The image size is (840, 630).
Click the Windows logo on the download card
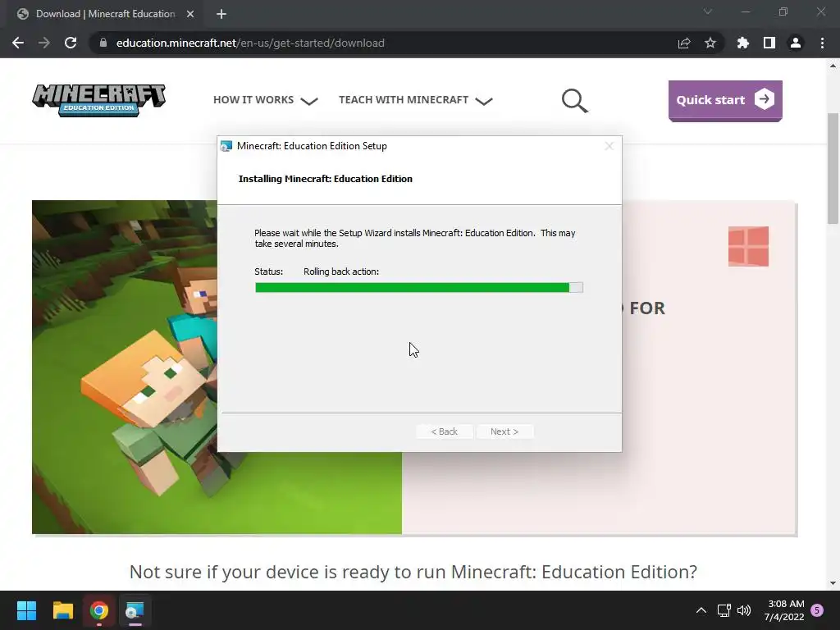[748, 246]
